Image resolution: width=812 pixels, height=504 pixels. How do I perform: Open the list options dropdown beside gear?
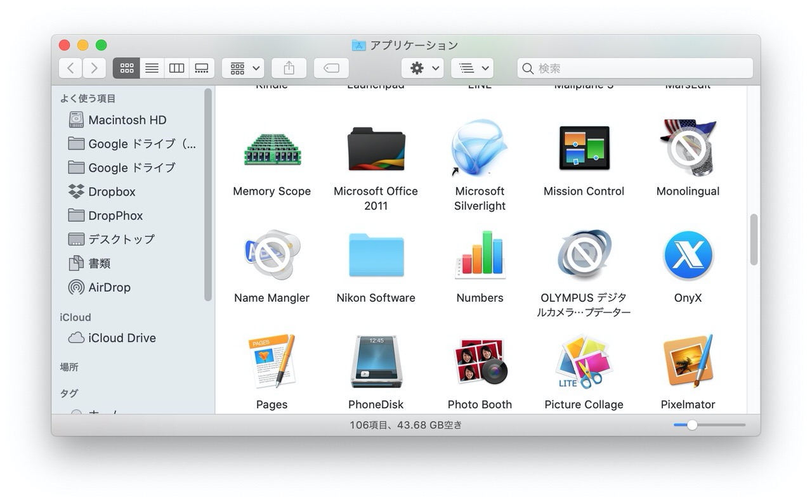point(472,68)
